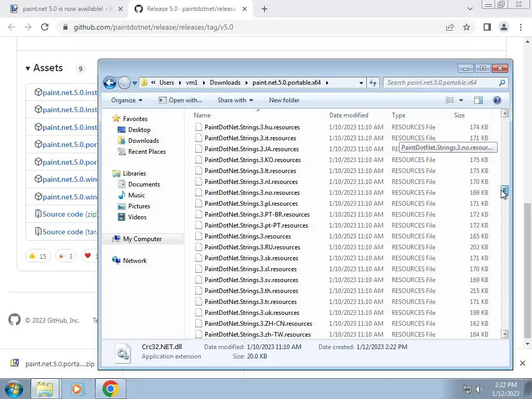The image size is (532, 399).
Task: Sort files by Date modified column
Action: point(356,115)
